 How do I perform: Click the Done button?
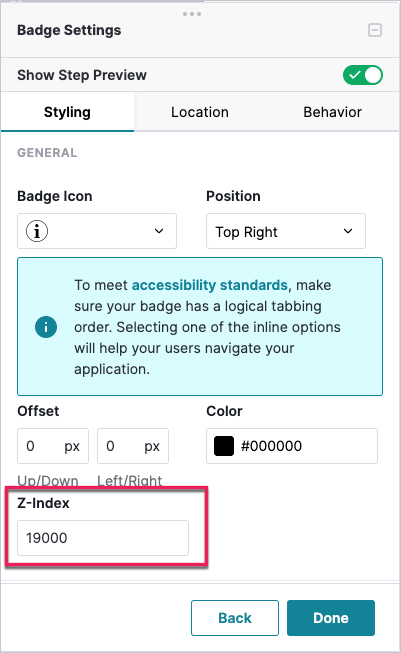(x=331, y=618)
